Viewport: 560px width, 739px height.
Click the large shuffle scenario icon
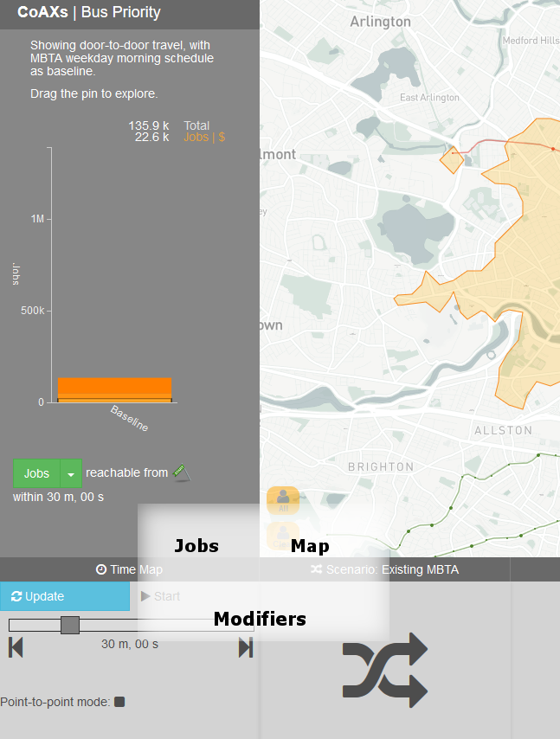coord(385,670)
